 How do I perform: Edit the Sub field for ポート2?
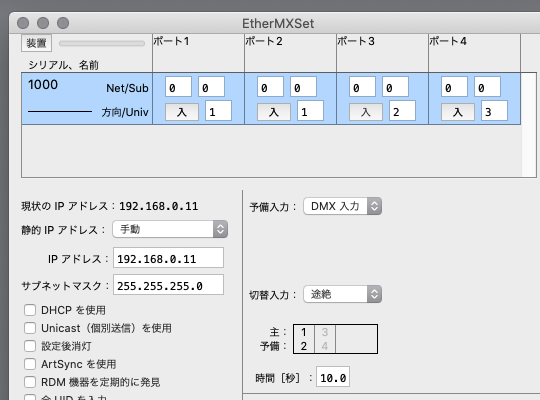[x=303, y=87]
